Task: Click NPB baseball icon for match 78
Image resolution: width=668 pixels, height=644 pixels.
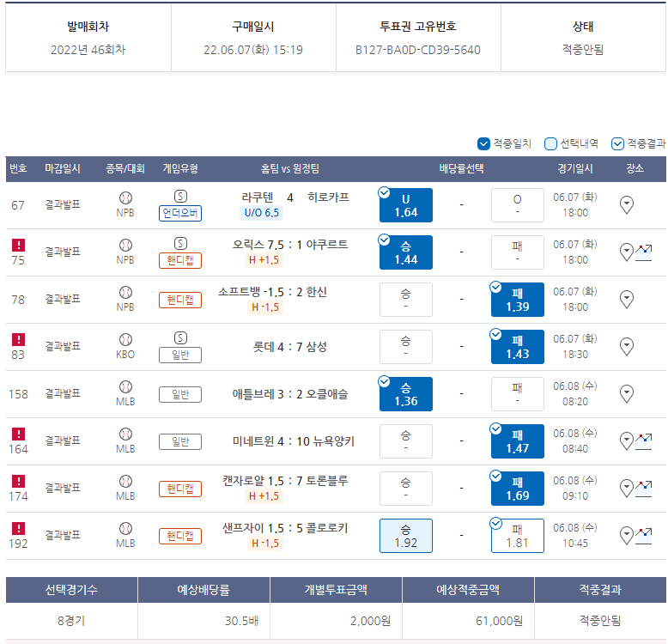Action: [125, 293]
